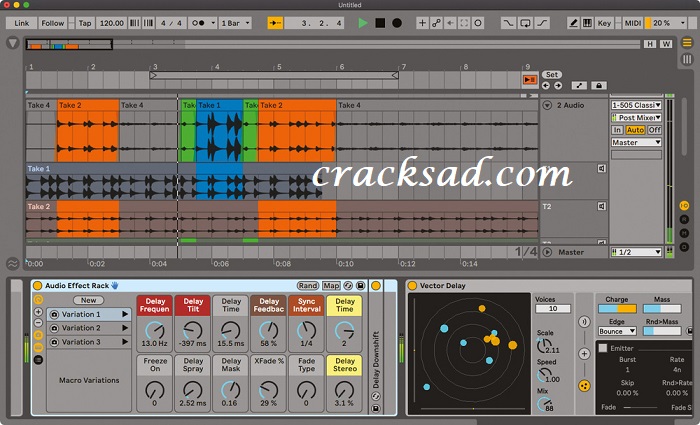The height and width of the screenshot is (425, 700).
Task: Click the Audio Effect Rack hot-swap icon
Action: tap(348, 286)
